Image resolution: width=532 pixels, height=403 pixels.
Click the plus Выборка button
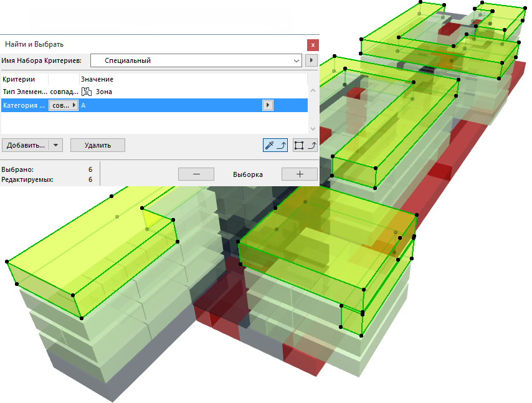[x=300, y=174]
